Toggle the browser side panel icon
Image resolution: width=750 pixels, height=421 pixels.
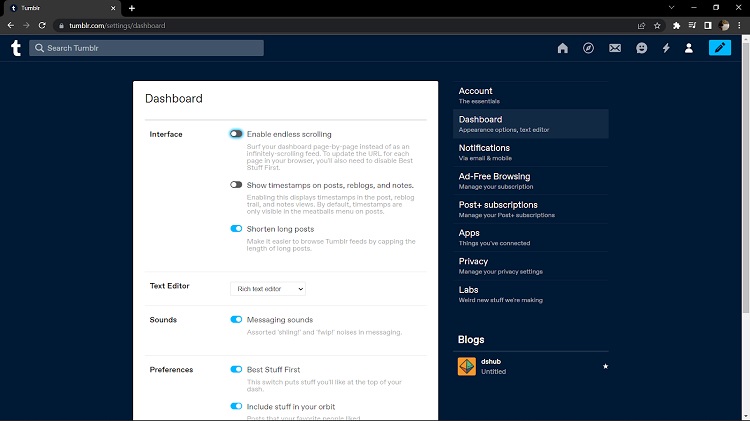coord(708,25)
